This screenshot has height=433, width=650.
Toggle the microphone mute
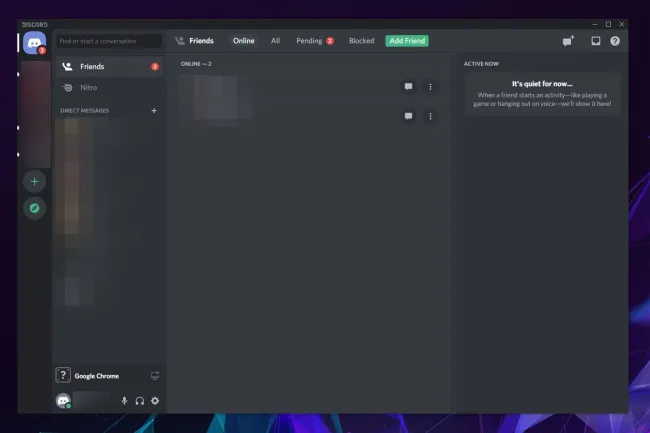(124, 401)
